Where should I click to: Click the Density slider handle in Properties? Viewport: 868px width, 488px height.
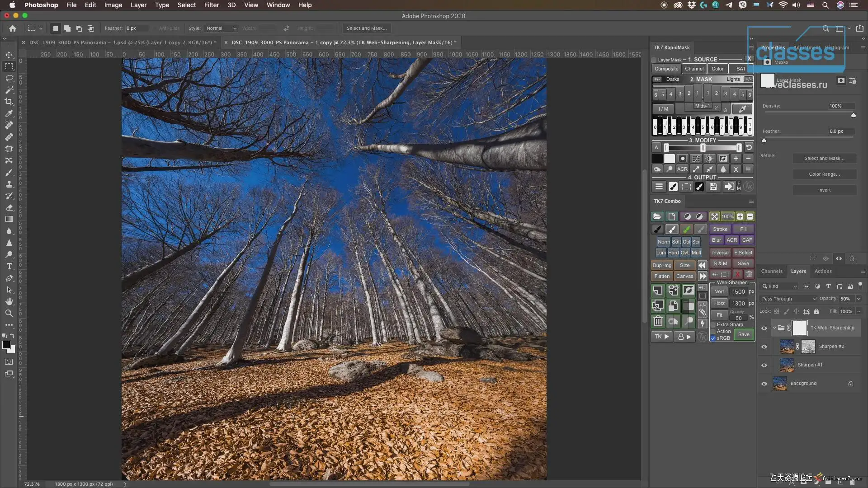tap(853, 115)
